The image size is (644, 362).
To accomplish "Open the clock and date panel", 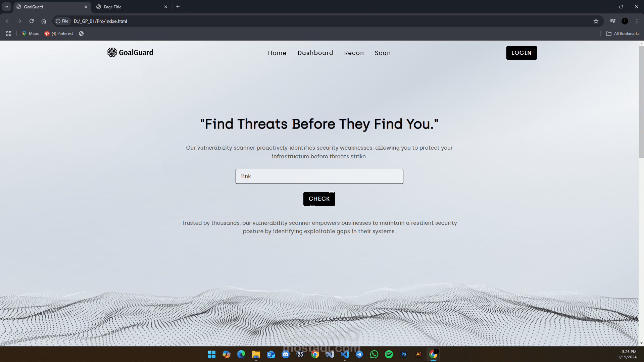I will point(626,354).
